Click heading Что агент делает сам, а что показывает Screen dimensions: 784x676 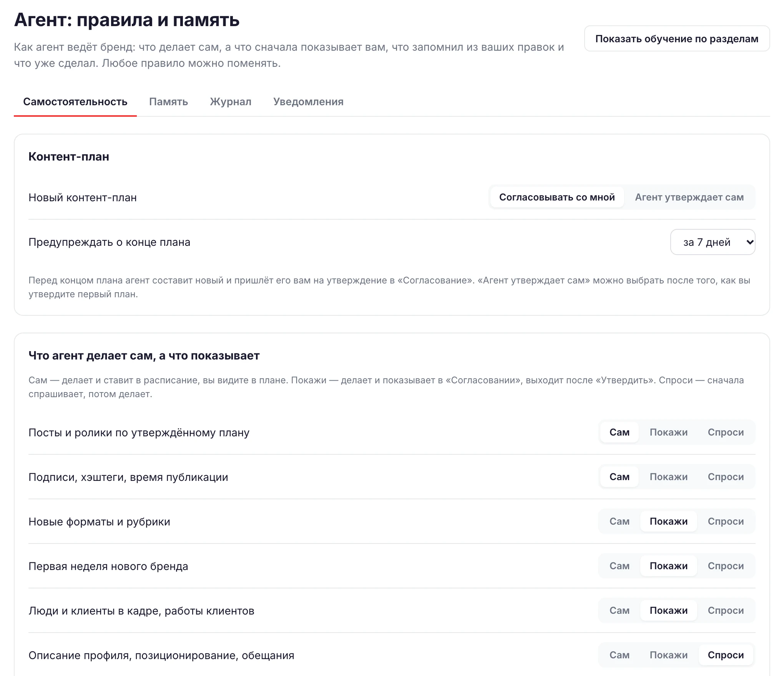pos(144,356)
